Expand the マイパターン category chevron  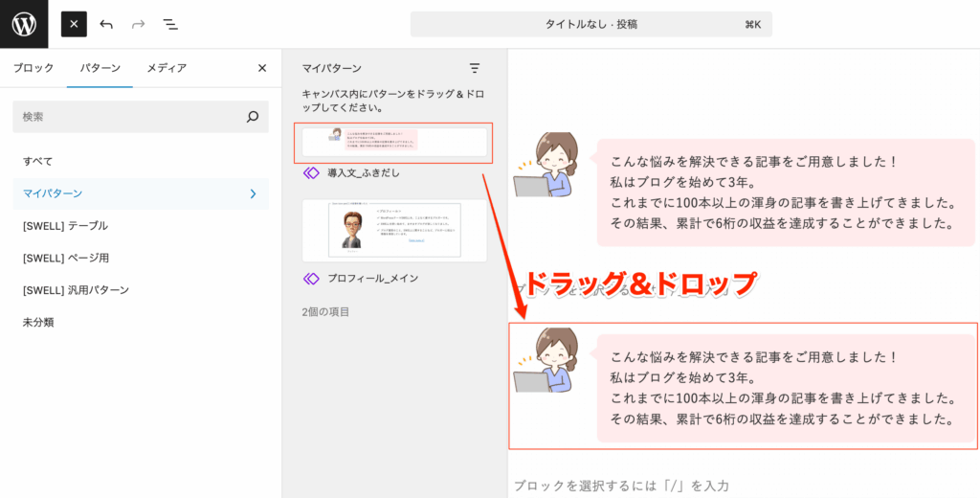tap(253, 193)
